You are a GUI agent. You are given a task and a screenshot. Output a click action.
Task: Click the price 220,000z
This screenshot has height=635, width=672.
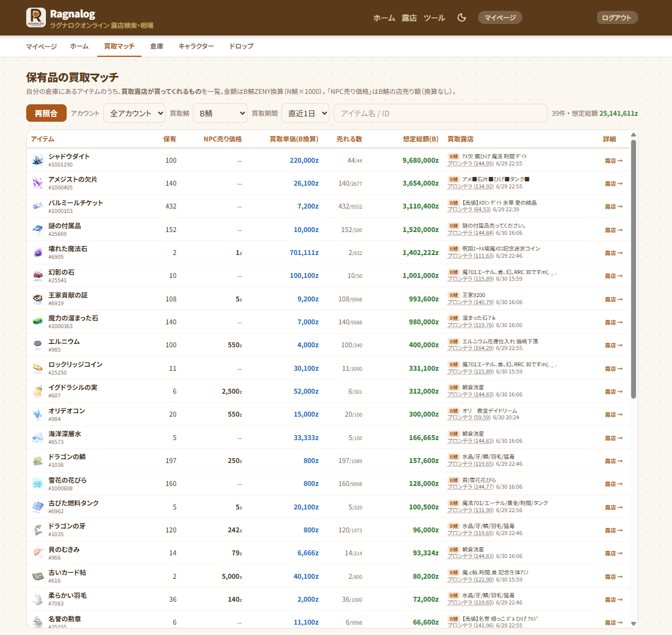point(304,161)
